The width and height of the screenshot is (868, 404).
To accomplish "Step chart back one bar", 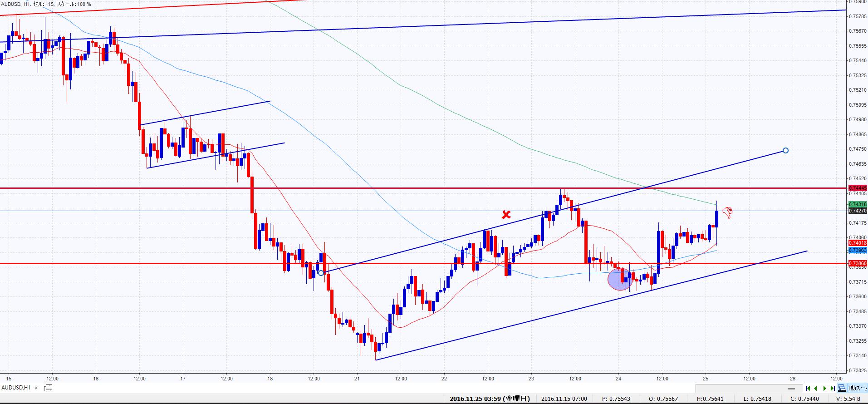I will (816, 388).
